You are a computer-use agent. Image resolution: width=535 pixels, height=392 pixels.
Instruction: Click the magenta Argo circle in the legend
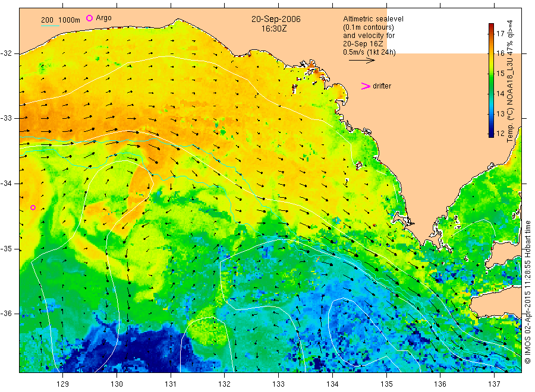[89, 18]
